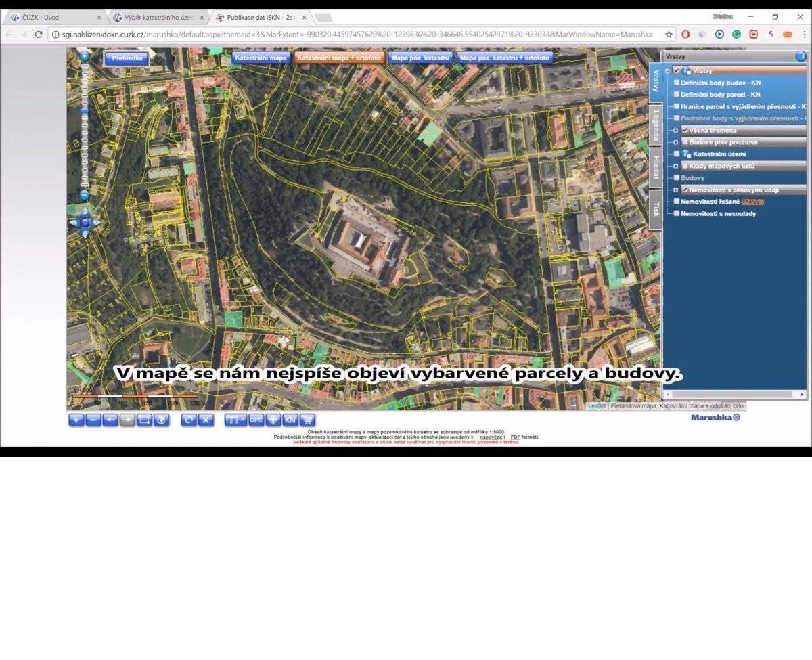Refresh the map with the reload button
This screenshot has width=812, height=660.
coord(189,420)
